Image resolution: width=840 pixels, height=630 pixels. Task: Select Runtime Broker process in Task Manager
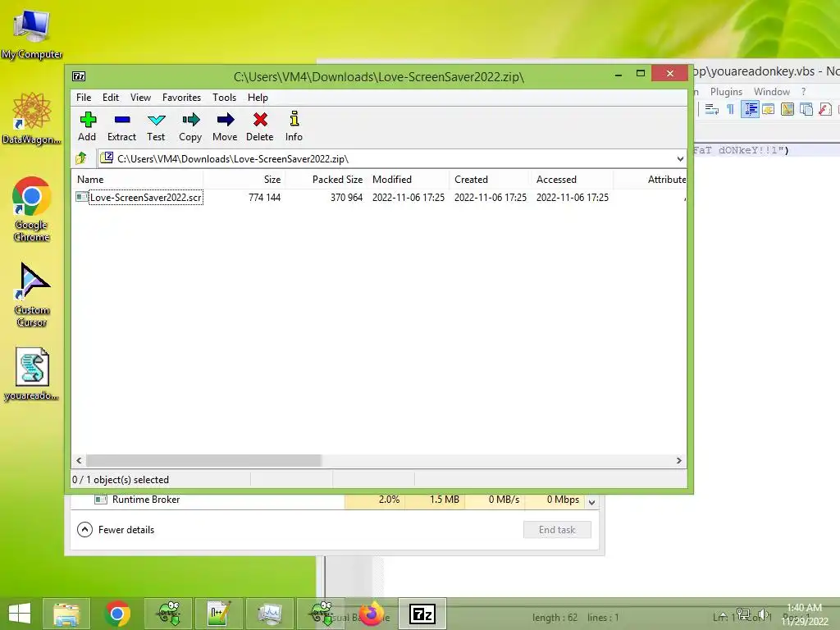tap(146, 500)
